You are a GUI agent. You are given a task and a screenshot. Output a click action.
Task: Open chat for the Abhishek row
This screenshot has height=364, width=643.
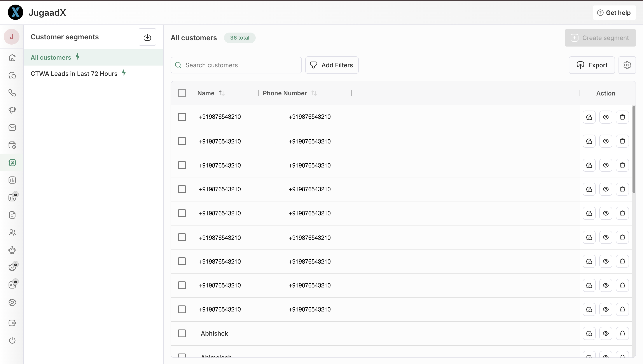(589, 333)
